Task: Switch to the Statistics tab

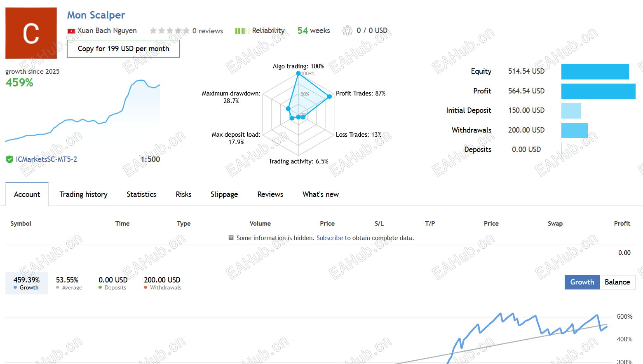Action: [x=141, y=194]
